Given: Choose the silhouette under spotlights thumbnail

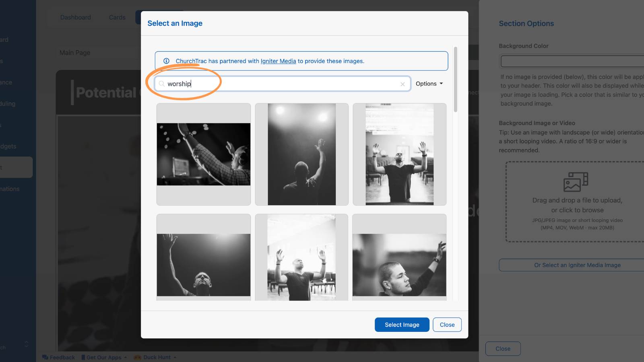Looking at the screenshot, I should click(301, 154).
